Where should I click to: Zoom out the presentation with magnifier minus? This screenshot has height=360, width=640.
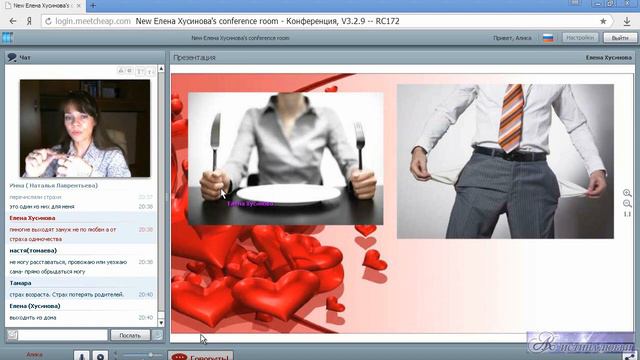[627, 203]
